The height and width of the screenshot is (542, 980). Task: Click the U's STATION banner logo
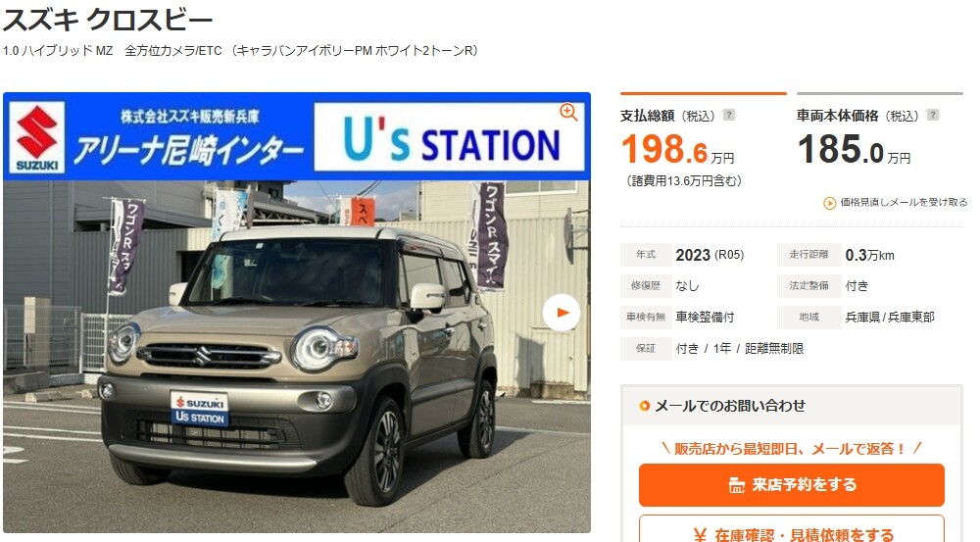450,137
